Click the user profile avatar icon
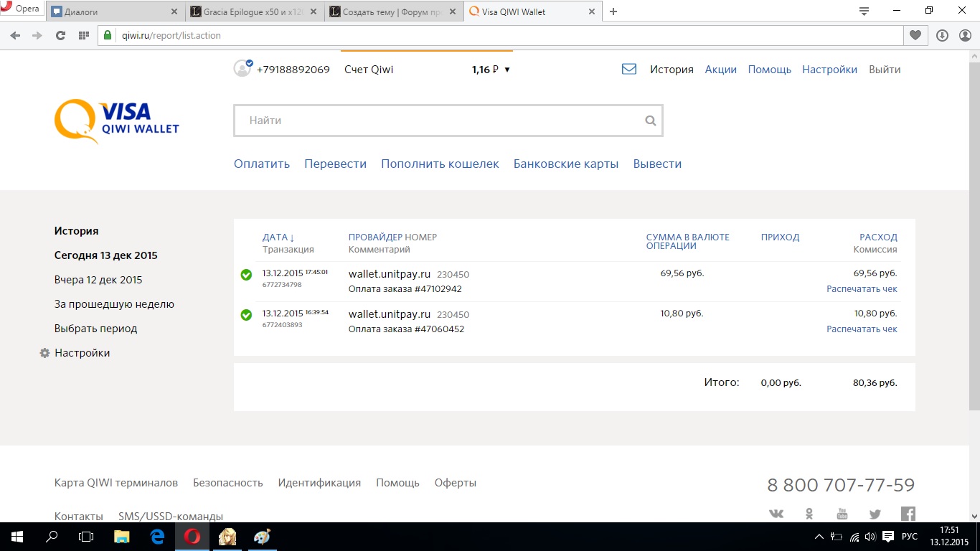The image size is (980, 551). (x=242, y=69)
